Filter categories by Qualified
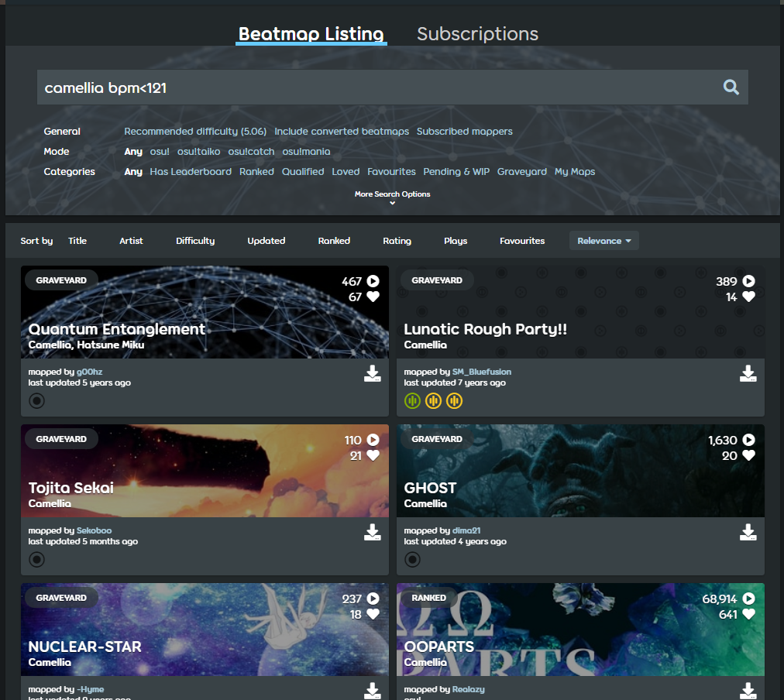The image size is (784, 700). tap(303, 171)
